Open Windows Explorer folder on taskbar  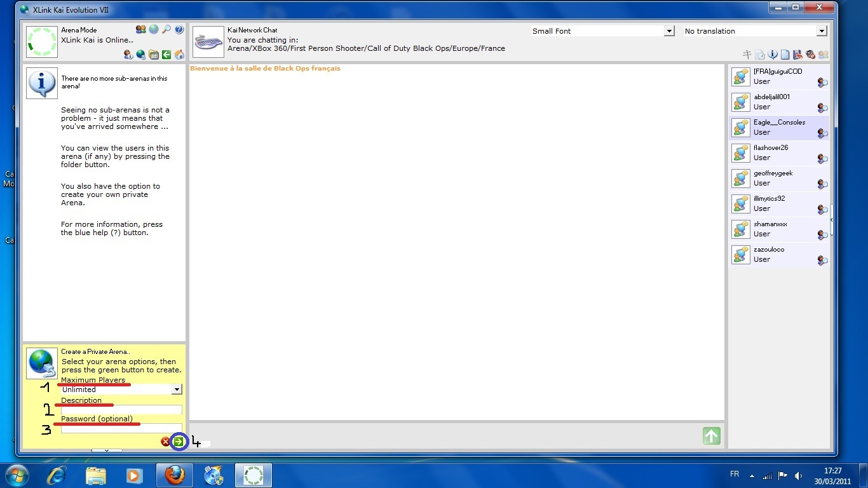pyautogui.click(x=95, y=475)
